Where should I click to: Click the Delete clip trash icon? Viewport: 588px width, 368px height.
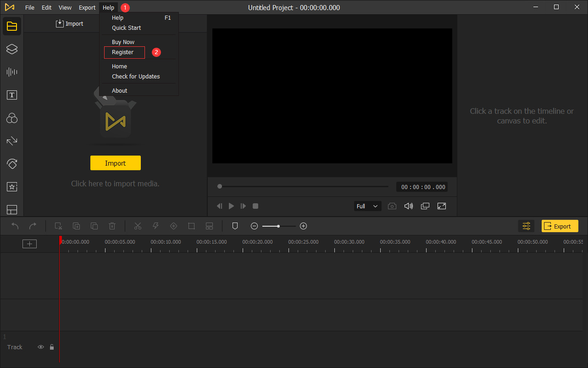pos(112,226)
